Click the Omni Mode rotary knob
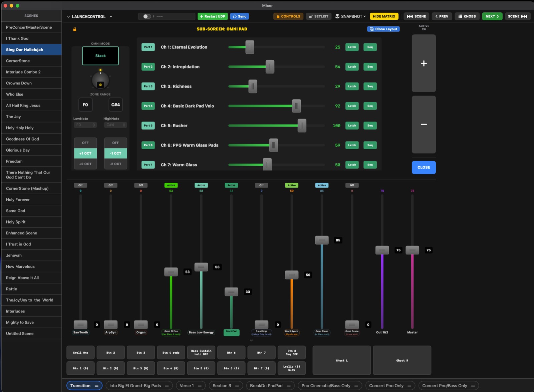 coord(100,80)
